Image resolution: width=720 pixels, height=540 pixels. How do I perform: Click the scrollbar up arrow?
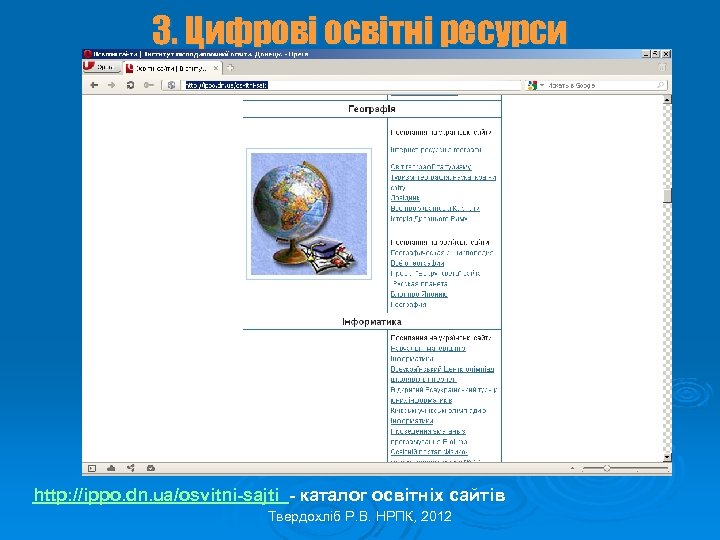pos(667,100)
